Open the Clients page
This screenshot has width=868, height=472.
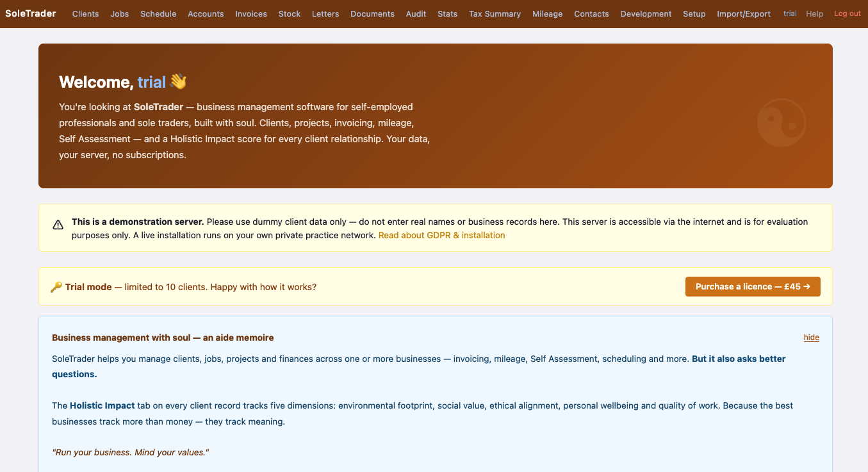coord(85,13)
